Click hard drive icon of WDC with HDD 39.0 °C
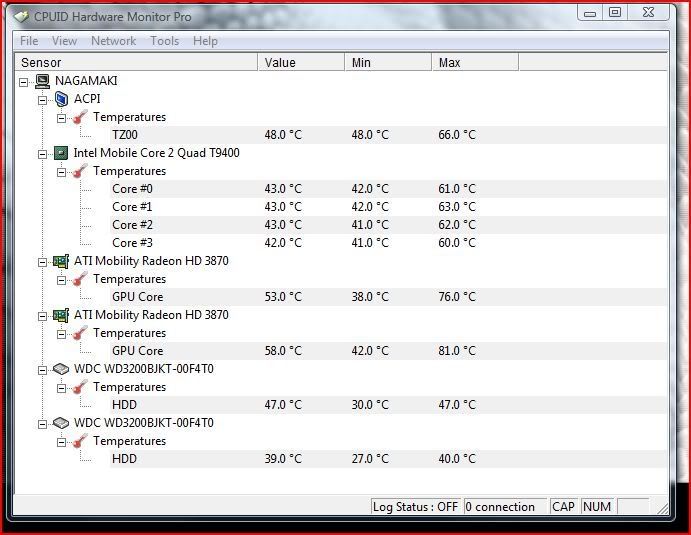The width and height of the screenshot is (691, 535). (61, 423)
